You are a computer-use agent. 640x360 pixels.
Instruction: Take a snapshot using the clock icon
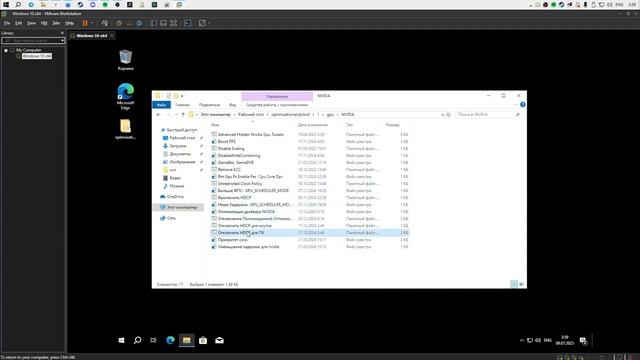click(119, 23)
